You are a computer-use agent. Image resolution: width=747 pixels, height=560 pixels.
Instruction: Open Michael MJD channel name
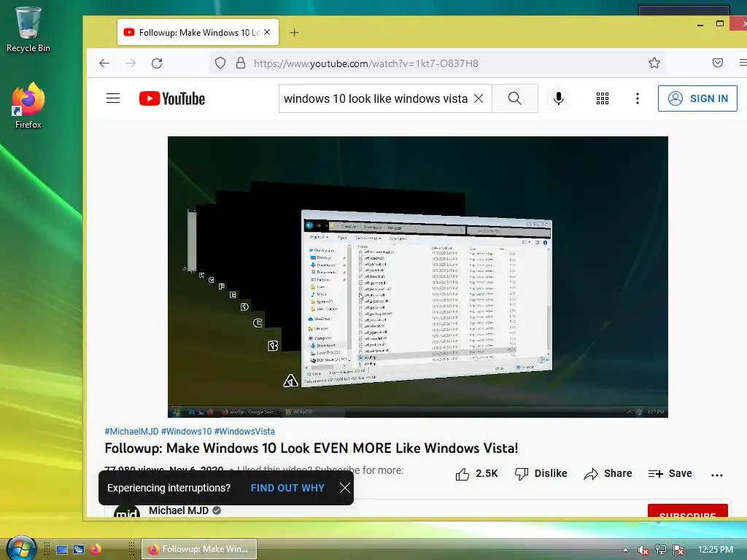coord(179,510)
